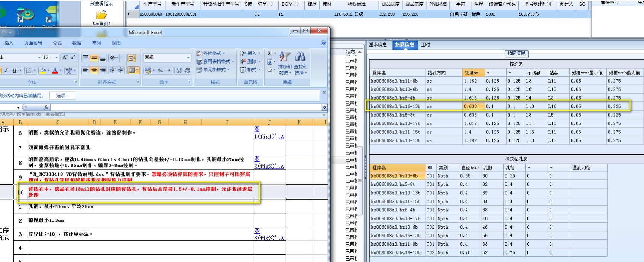Switch to 公式 ribbon tab
Viewport: 644px width, 262px height.
pyautogui.click(x=57, y=43)
